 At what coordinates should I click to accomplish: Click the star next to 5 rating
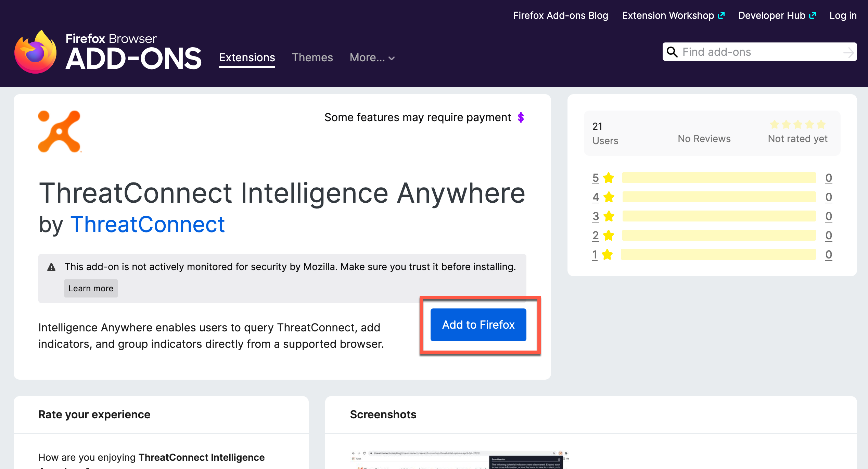[609, 178]
